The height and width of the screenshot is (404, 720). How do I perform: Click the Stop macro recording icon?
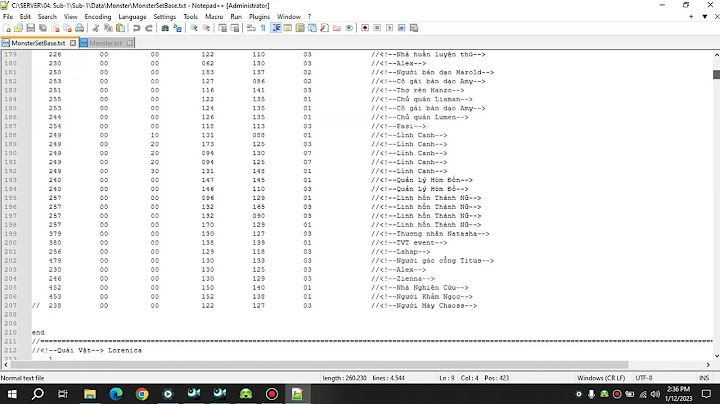point(377,28)
